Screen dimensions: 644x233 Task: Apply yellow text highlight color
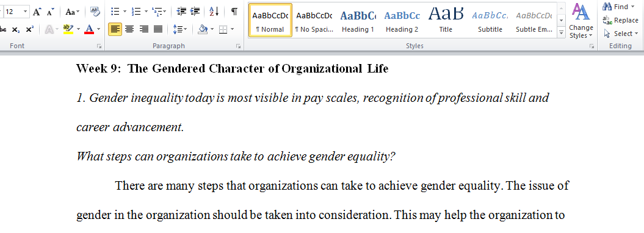[x=68, y=29]
